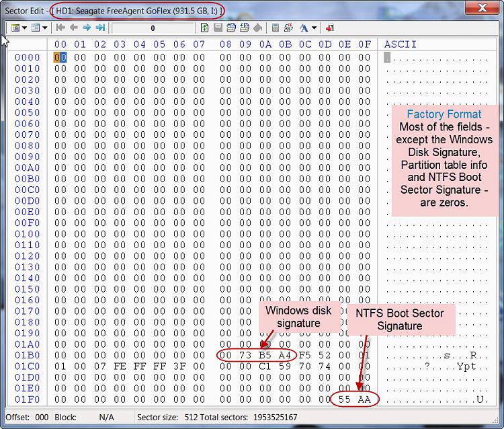The height and width of the screenshot is (429, 504).
Task: Click 'Ypt' in the ASCII column
Action: coord(466,366)
